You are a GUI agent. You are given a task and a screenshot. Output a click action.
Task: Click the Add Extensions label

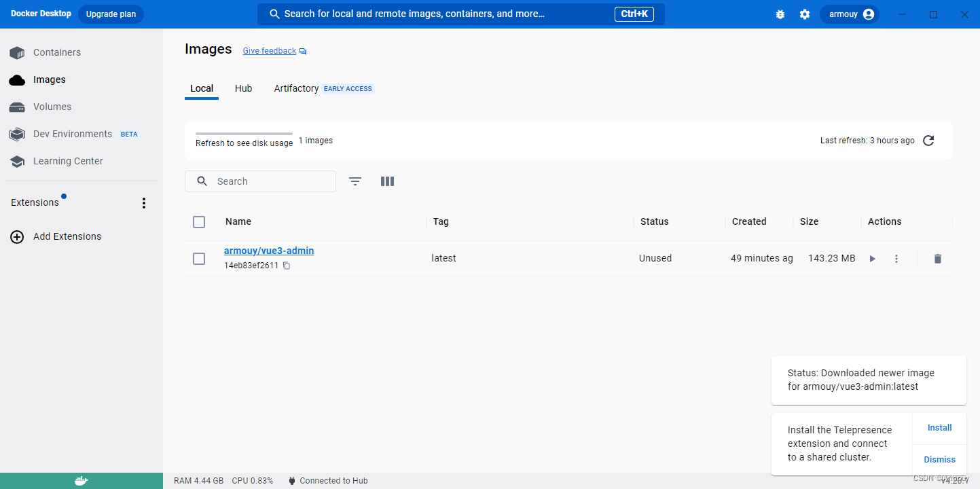(x=67, y=236)
